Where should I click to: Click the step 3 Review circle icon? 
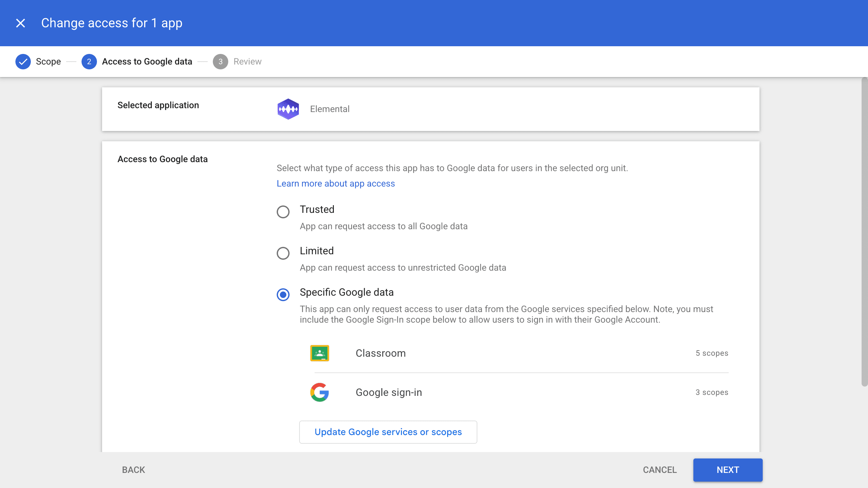(x=220, y=62)
